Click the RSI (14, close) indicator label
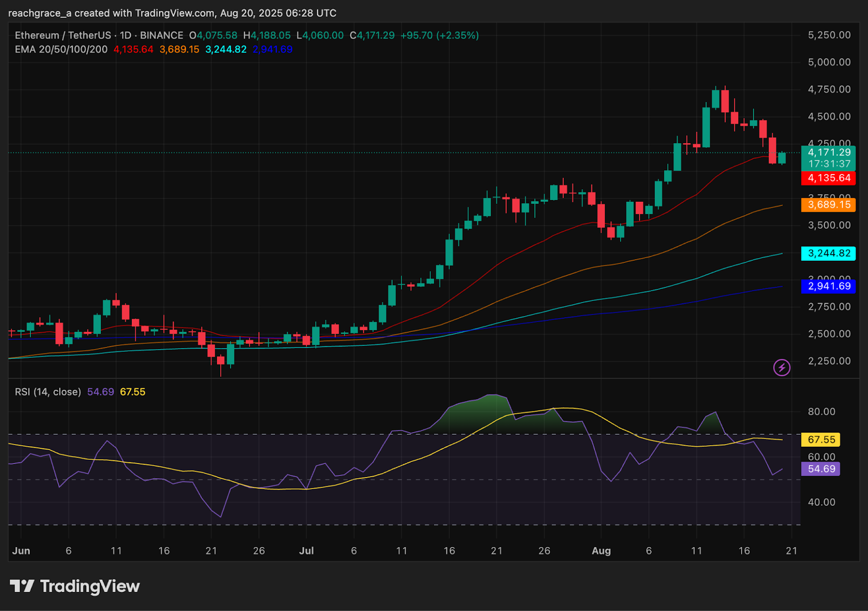The height and width of the screenshot is (611, 868). [48, 392]
